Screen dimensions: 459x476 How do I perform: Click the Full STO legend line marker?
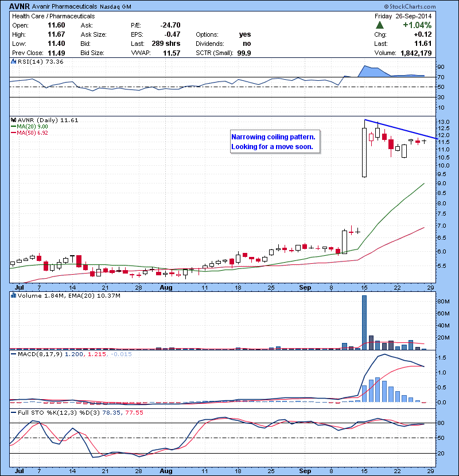(14, 412)
